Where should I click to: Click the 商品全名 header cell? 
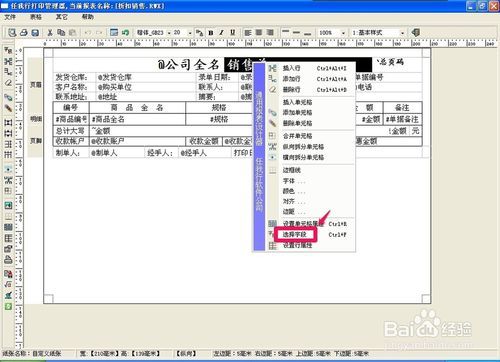click(x=137, y=108)
